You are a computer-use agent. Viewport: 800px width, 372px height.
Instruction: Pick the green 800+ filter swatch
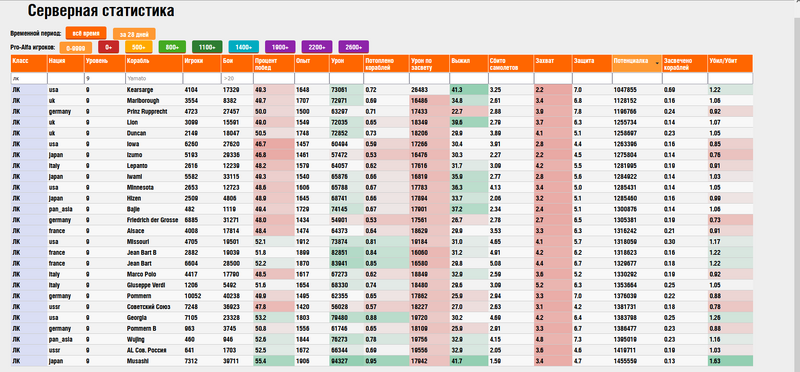(x=172, y=47)
